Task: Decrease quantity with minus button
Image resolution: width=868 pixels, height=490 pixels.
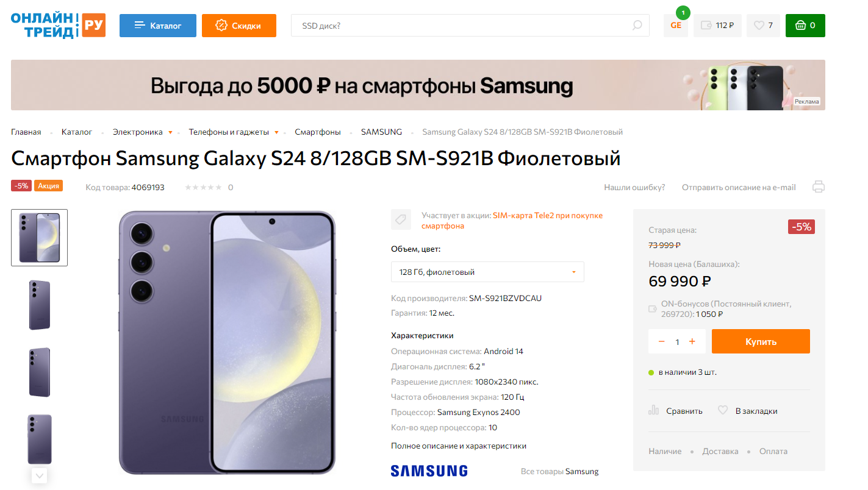Action: tap(662, 342)
